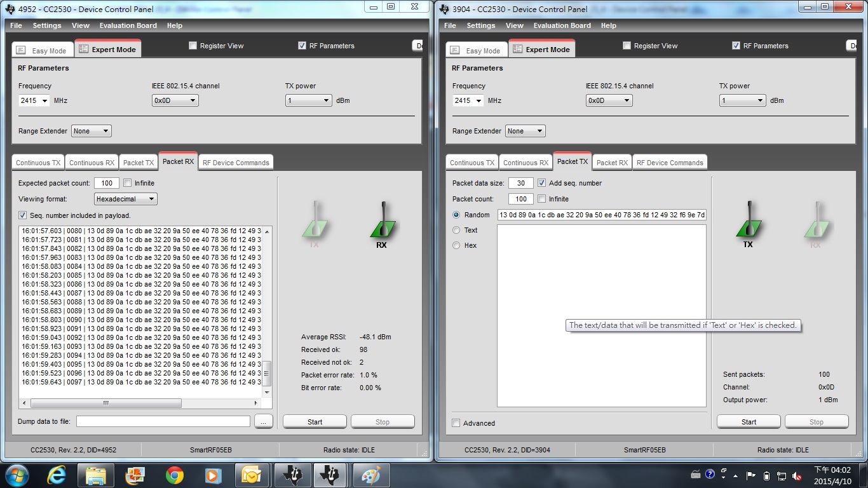
Task: Click the network icon in system tray
Action: 782,476
